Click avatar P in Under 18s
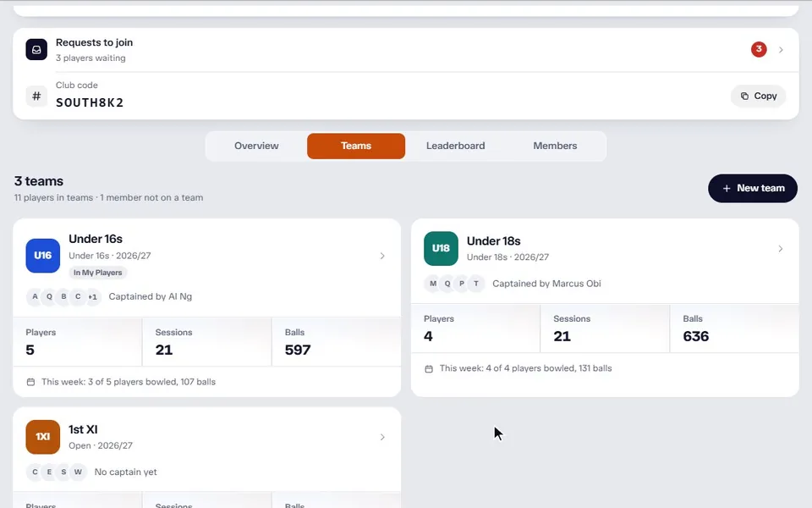 (462, 284)
